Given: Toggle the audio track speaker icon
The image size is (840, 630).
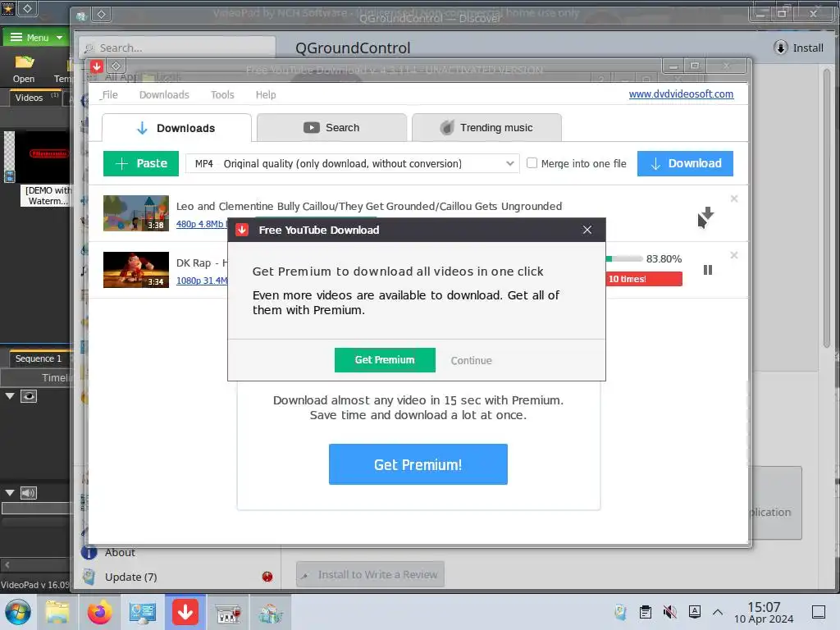Looking at the screenshot, I should 29,493.
